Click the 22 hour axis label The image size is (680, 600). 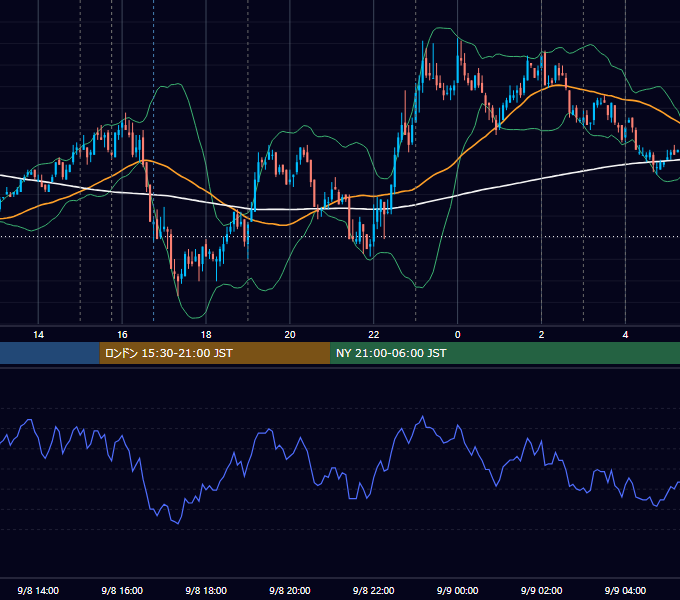click(373, 335)
